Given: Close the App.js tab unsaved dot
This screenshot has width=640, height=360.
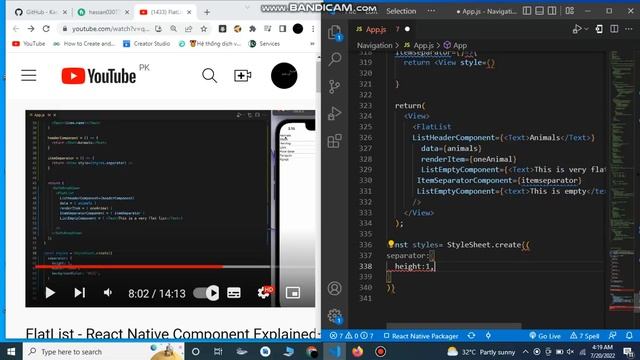Looking at the screenshot, I should coord(407,29).
